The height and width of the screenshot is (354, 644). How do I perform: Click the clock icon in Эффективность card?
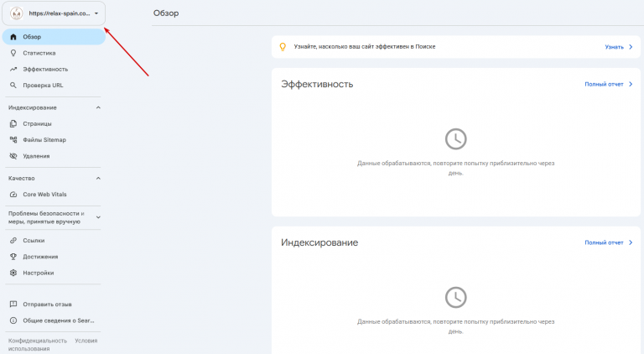pos(456,138)
